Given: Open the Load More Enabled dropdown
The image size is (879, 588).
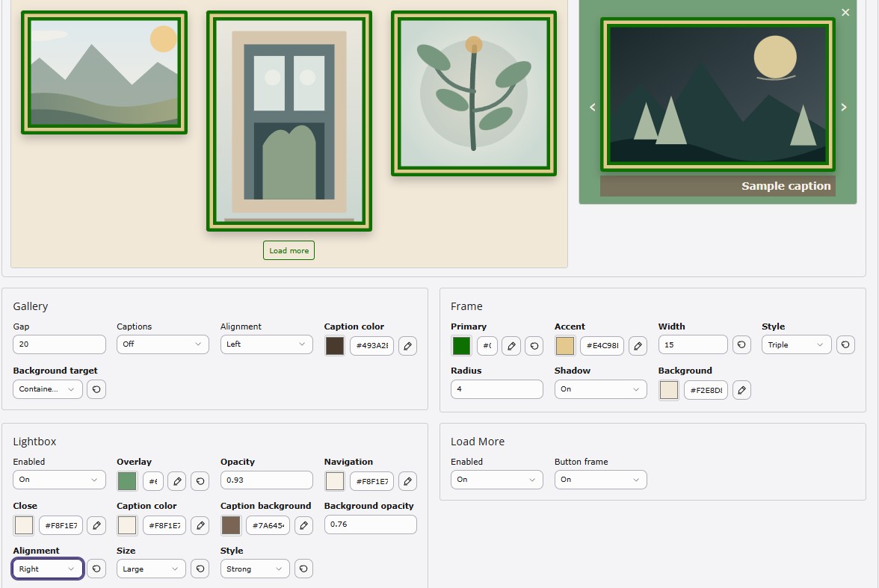Looking at the screenshot, I should 496,479.
